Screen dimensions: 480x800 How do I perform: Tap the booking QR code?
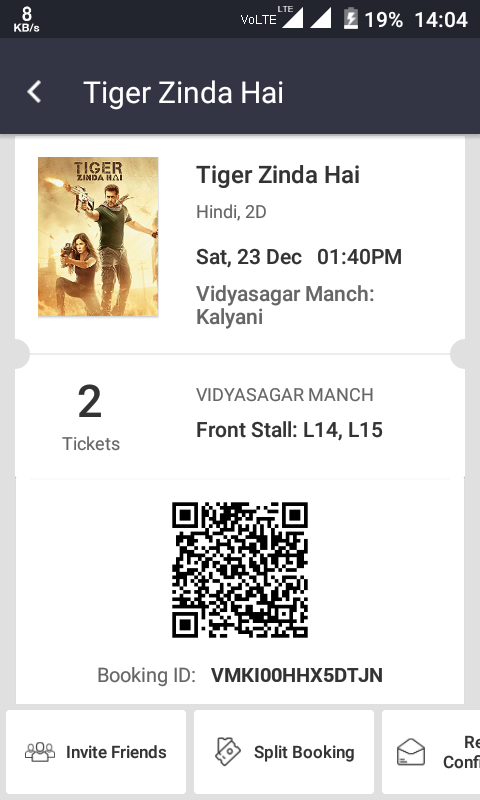[240, 570]
